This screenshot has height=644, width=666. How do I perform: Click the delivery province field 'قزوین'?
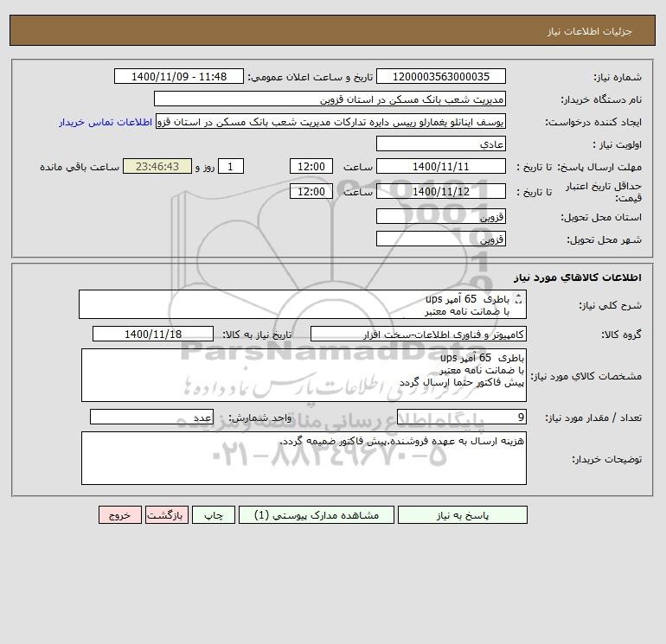click(x=441, y=216)
